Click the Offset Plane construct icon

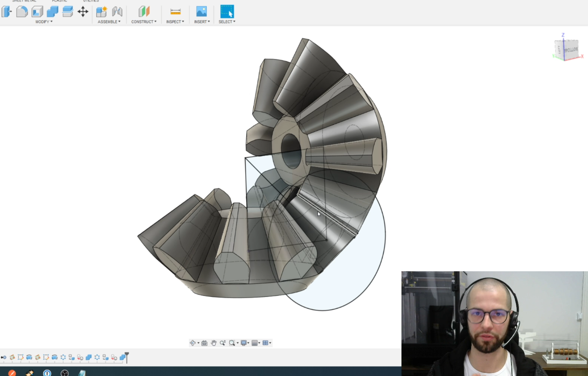144,12
